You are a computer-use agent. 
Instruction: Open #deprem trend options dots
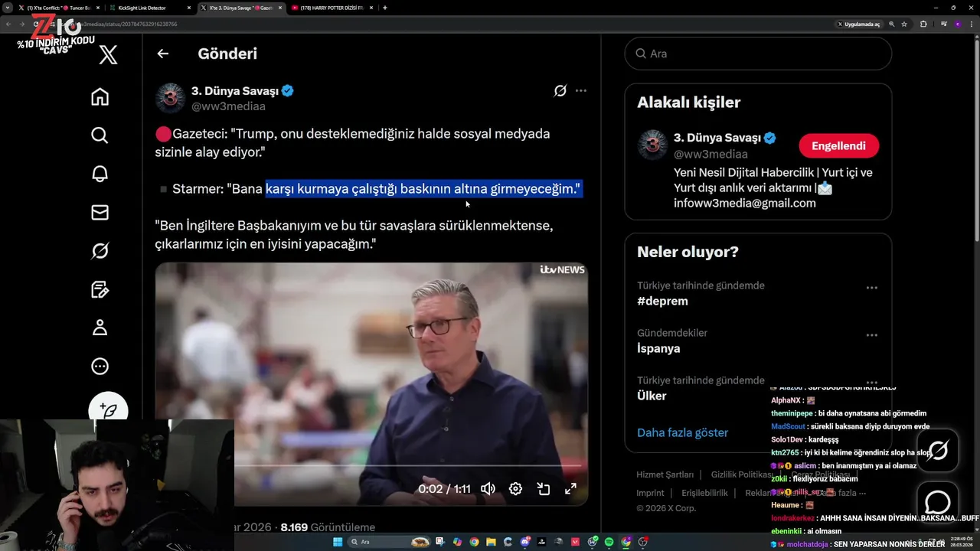click(x=871, y=288)
